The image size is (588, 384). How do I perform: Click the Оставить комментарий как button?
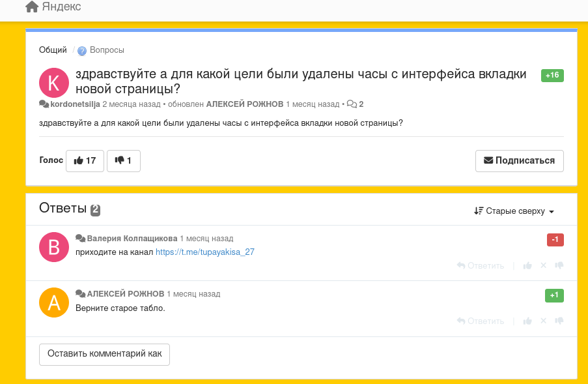pos(104,354)
